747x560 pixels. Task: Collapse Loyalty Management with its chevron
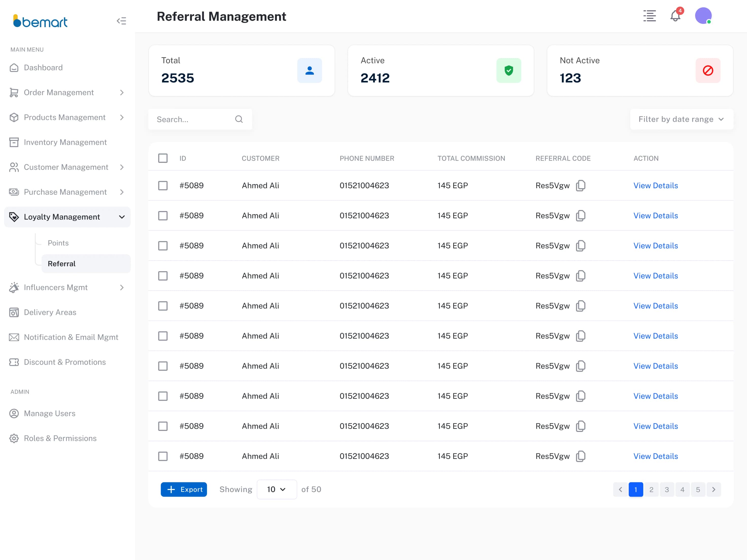click(x=122, y=217)
